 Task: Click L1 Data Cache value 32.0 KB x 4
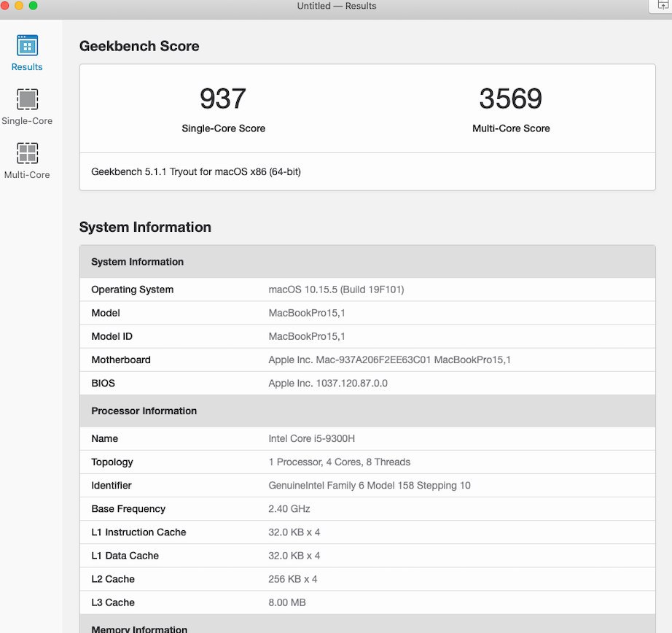294,556
